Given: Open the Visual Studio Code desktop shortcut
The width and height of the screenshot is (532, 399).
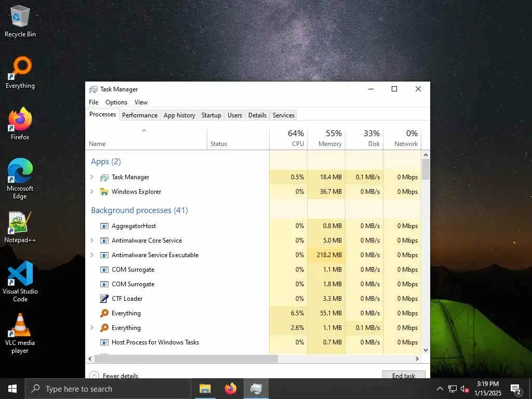Looking at the screenshot, I should 20,281.
